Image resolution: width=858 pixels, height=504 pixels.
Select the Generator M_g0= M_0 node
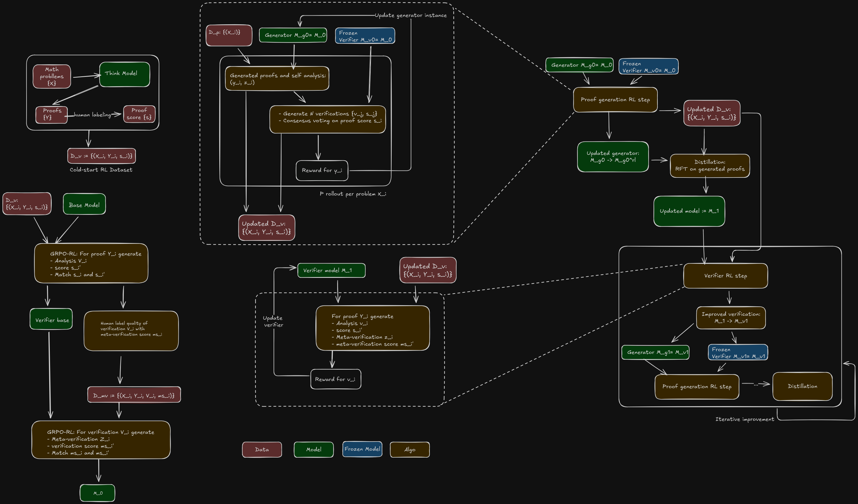[x=293, y=35]
